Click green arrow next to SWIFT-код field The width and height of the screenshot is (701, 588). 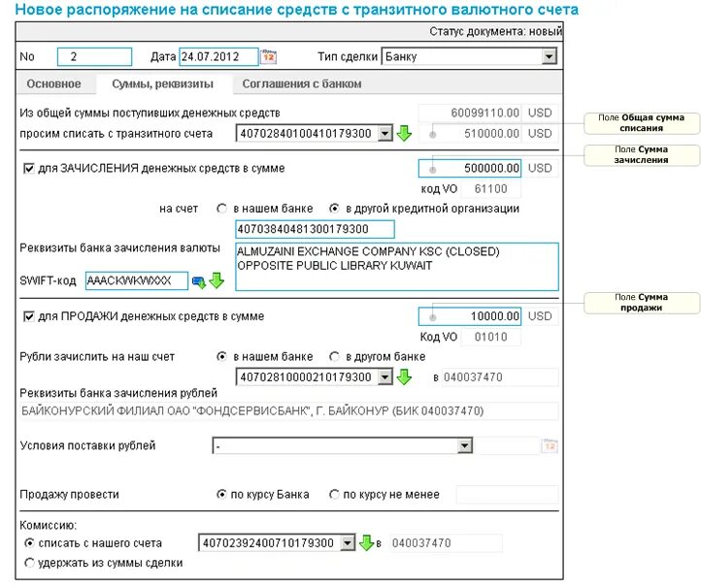click(217, 280)
